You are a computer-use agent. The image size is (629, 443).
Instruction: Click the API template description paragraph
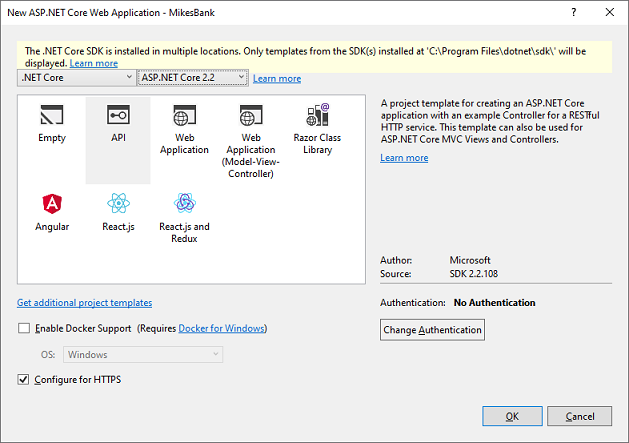pos(490,121)
